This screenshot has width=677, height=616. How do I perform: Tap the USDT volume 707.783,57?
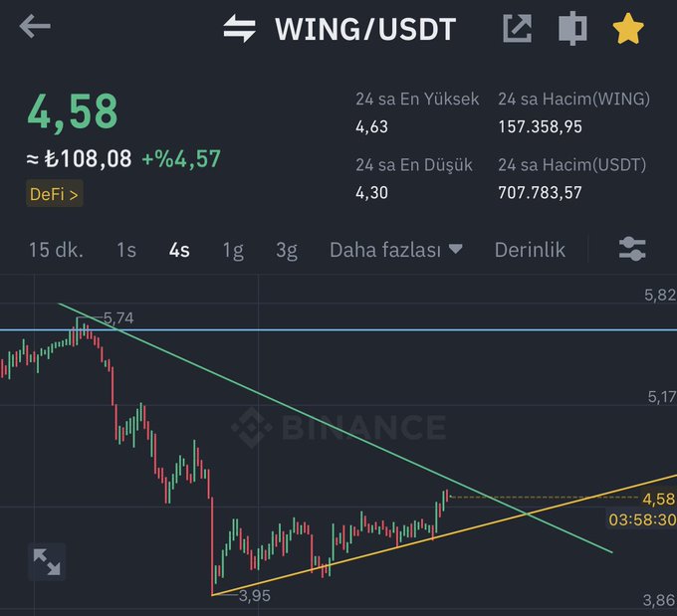(x=541, y=192)
